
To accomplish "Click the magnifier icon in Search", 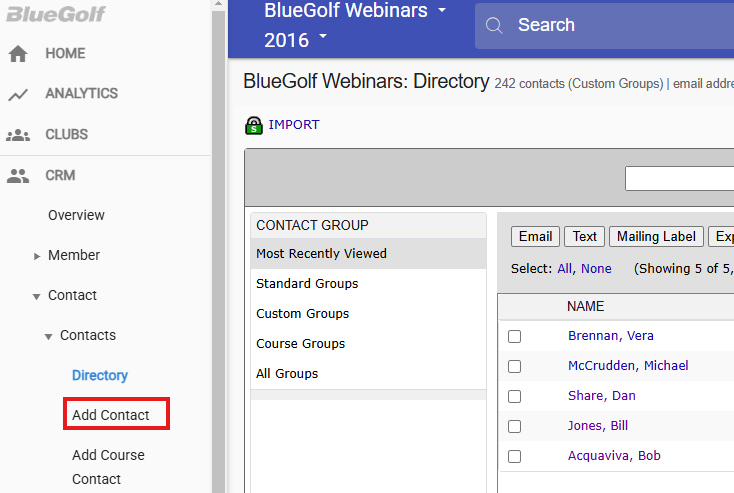I will coord(494,25).
